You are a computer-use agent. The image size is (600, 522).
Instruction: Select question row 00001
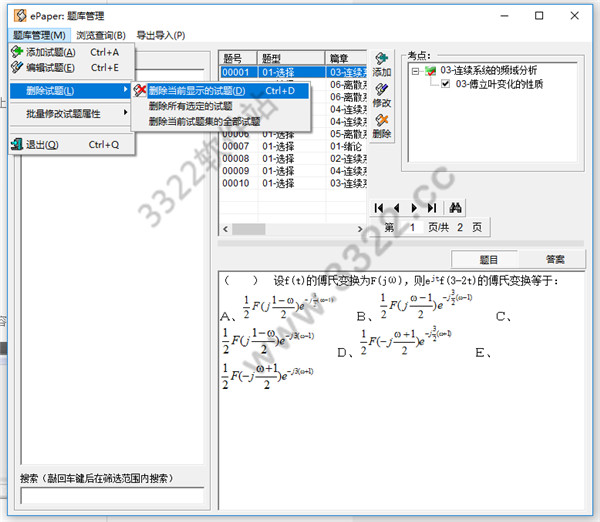[293, 72]
